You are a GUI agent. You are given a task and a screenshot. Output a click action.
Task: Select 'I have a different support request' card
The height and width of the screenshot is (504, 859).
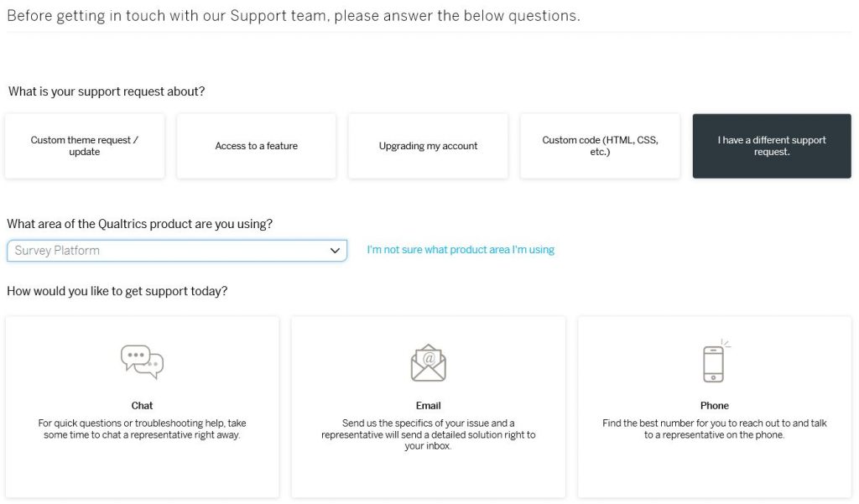pyautogui.click(x=772, y=146)
